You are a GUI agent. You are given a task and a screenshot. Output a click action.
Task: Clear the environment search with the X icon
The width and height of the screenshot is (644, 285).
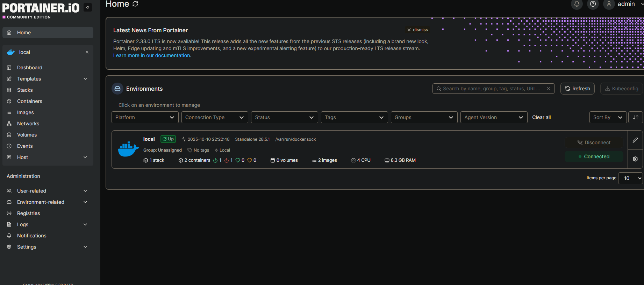point(549,89)
